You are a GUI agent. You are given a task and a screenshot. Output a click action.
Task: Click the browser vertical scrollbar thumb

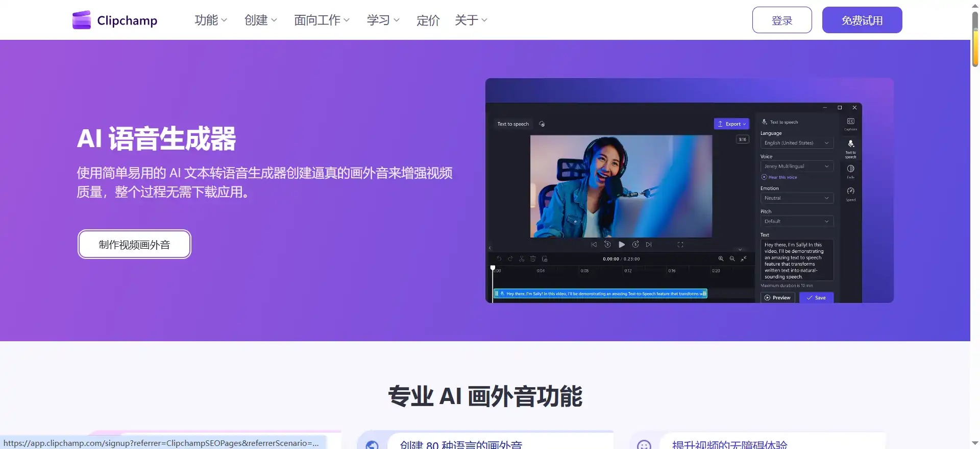coord(975,38)
